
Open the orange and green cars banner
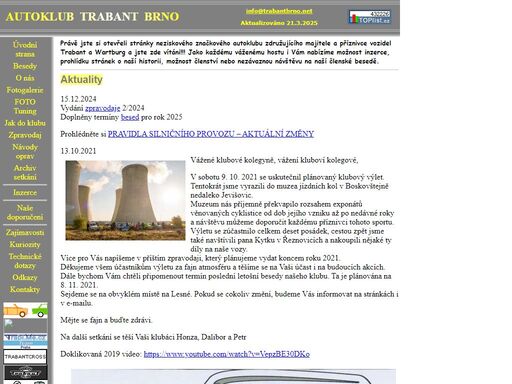(x=25, y=310)
